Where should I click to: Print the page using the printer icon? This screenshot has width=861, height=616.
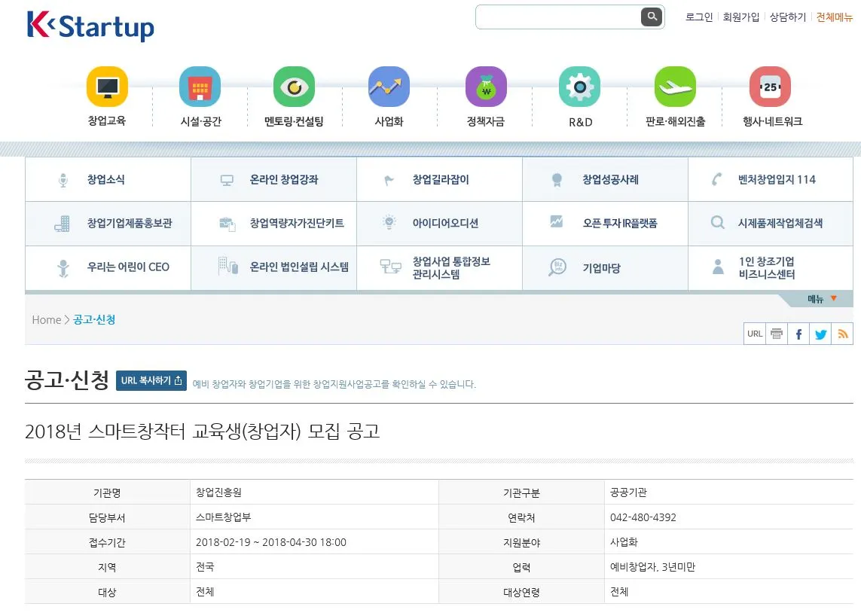(776, 333)
